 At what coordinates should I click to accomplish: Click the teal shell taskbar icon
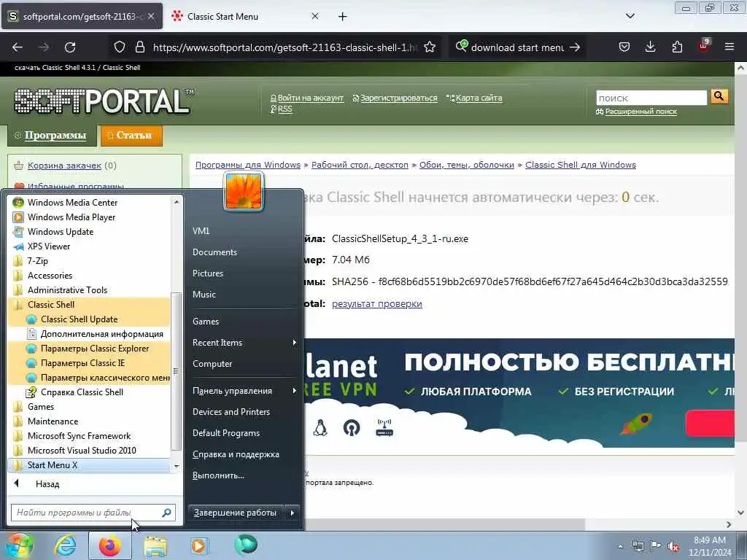(246, 545)
